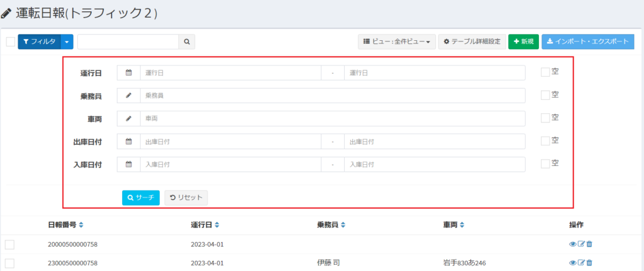This screenshot has height=271, width=644.
Task: Focus the top search text box
Action: [128, 42]
